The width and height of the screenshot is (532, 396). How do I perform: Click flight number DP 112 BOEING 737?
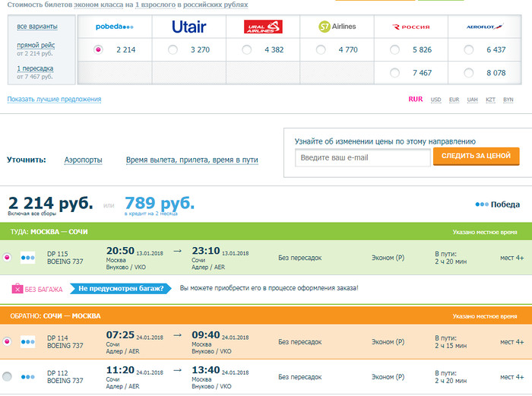click(x=65, y=377)
